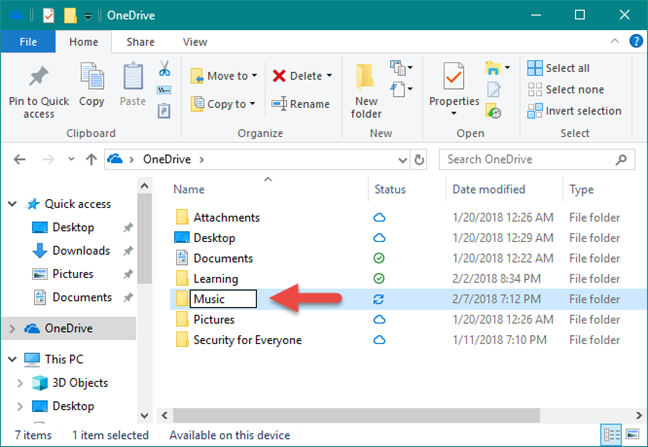
Task: Switch to the View ribbon tab
Action: pyautogui.click(x=195, y=42)
